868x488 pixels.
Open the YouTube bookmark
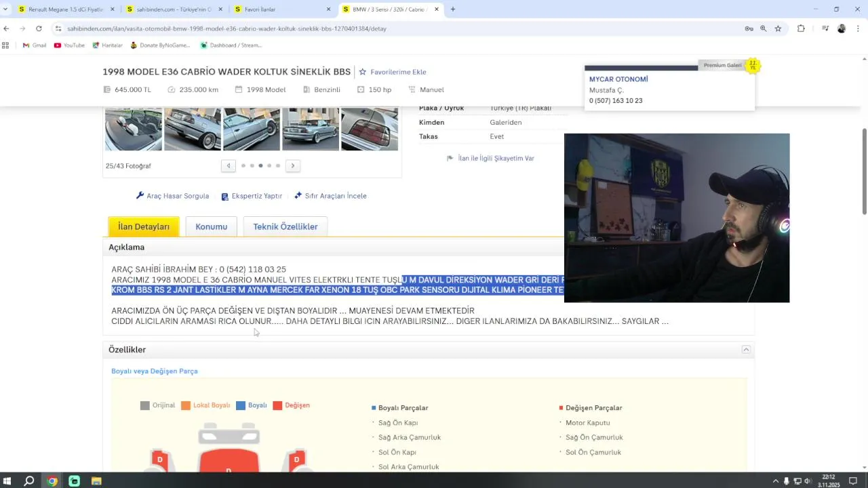click(x=69, y=45)
